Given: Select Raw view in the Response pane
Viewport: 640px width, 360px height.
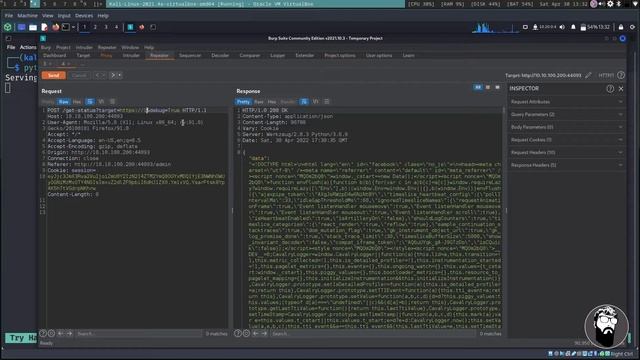Looking at the screenshot, I should coord(259,102).
